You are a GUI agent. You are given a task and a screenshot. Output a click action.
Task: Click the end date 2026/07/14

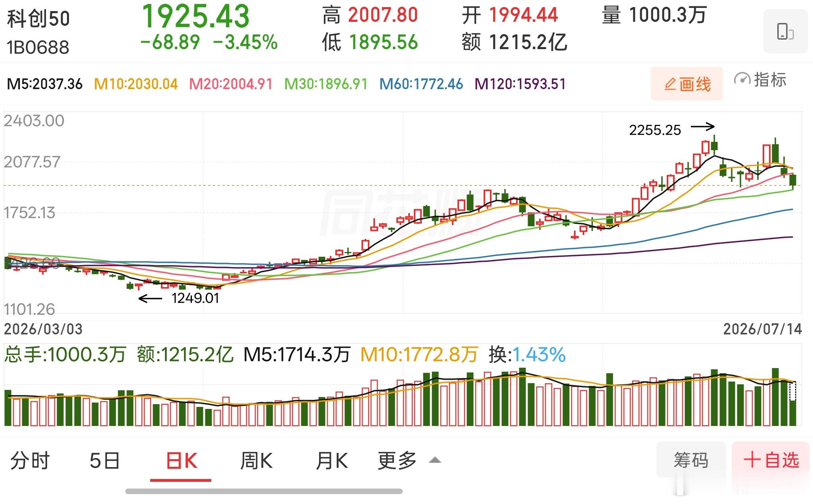tap(763, 329)
